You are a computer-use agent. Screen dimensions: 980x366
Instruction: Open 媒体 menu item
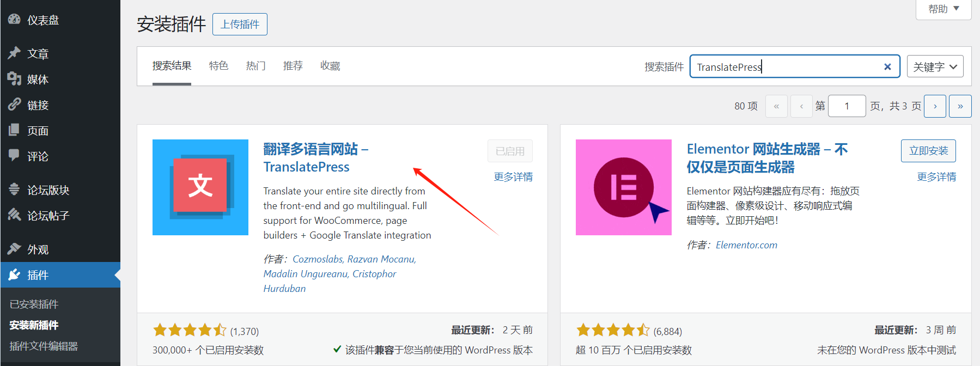pos(60,79)
